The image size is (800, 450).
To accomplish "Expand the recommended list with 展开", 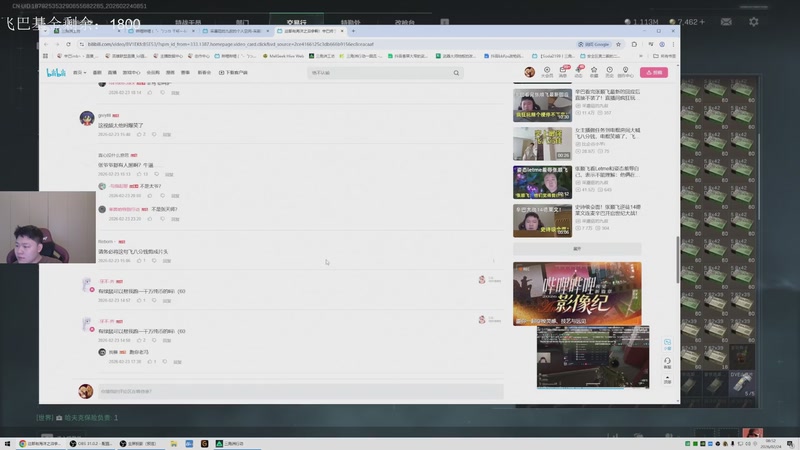I will 577,249.
